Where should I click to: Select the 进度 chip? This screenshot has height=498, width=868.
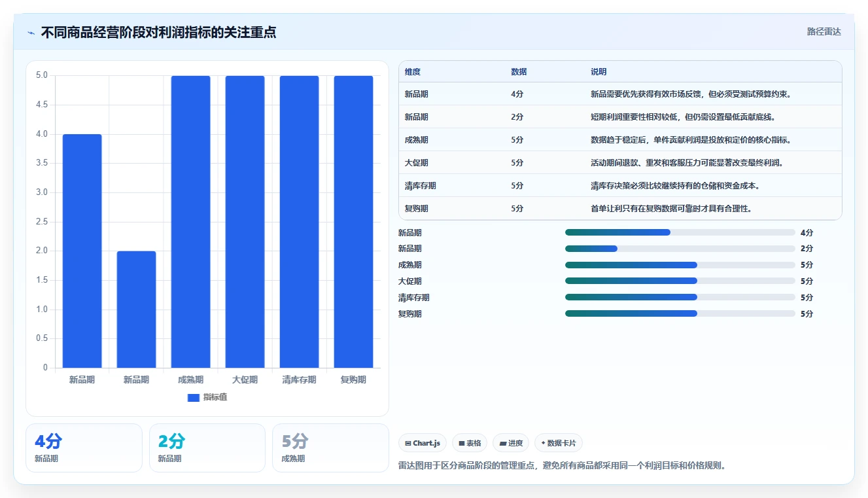pyautogui.click(x=511, y=443)
